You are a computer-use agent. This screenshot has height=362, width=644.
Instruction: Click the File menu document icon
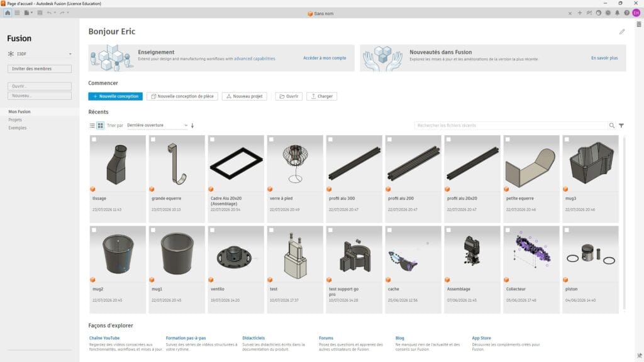click(26, 13)
